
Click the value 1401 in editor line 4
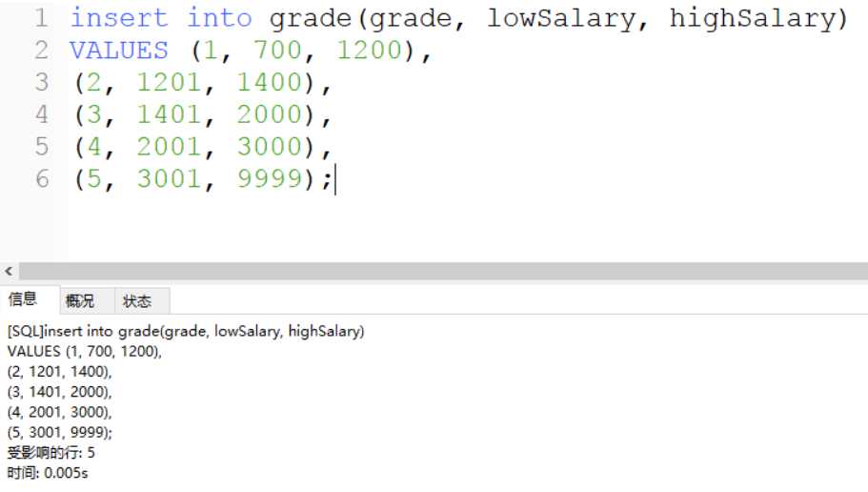[169, 114]
